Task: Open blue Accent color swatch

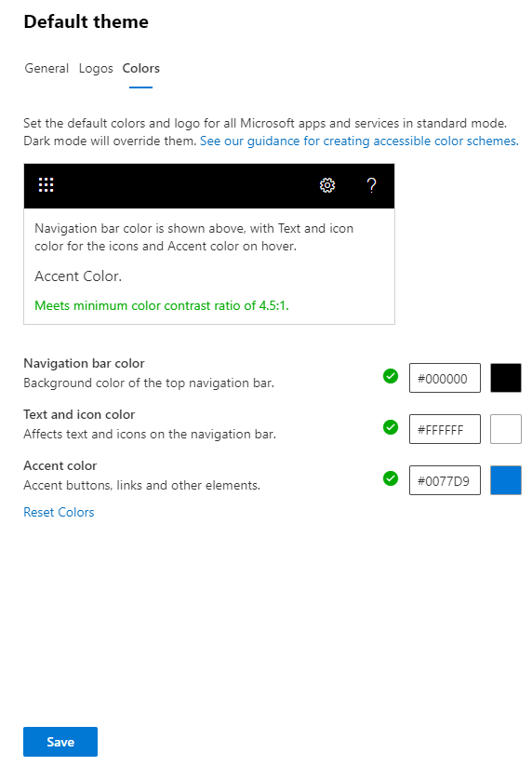Action: [506, 480]
